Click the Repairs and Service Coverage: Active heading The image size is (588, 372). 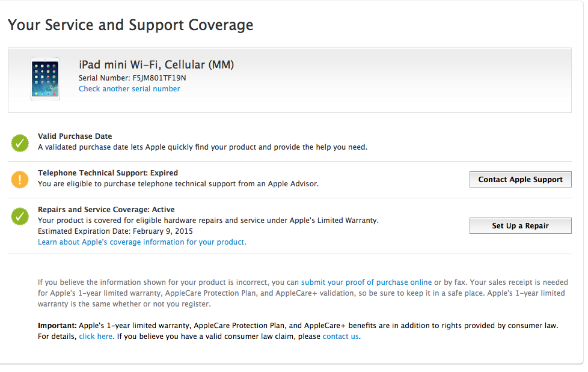(106, 210)
